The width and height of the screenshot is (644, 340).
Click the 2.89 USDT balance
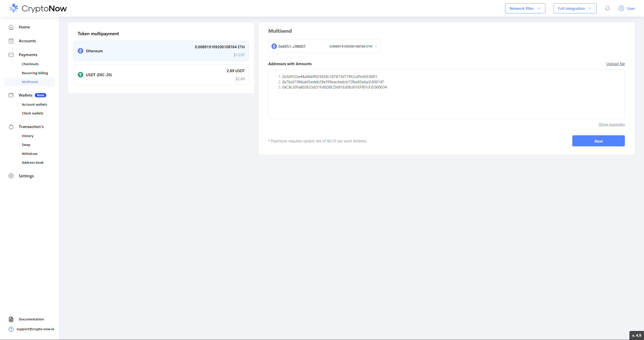pyautogui.click(x=236, y=71)
